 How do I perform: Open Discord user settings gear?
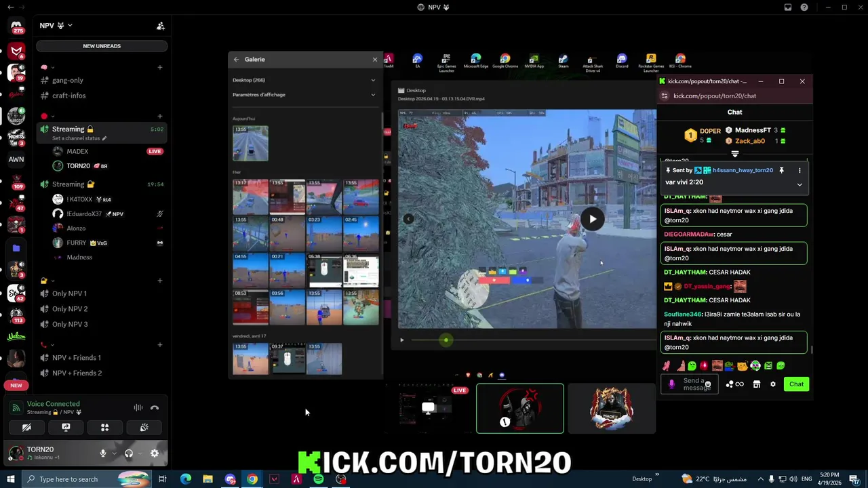pyautogui.click(x=155, y=453)
